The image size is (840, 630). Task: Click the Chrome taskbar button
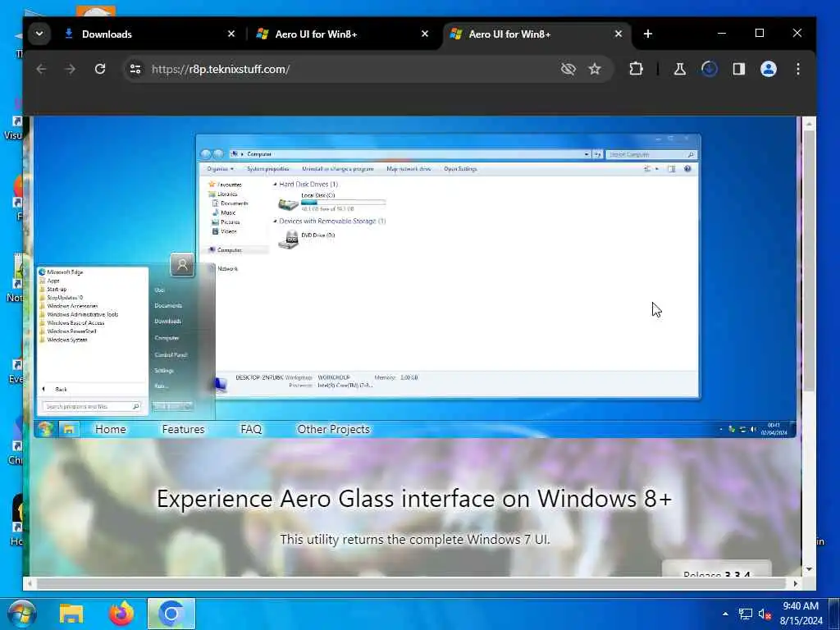[171, 614]
